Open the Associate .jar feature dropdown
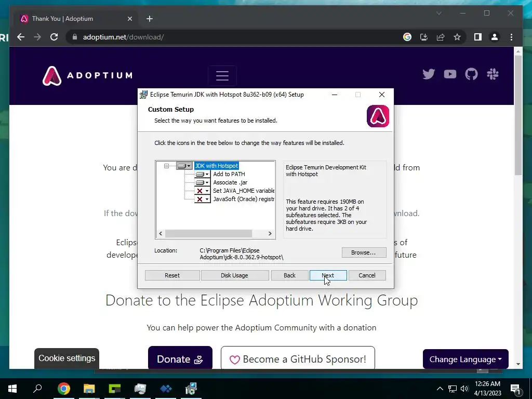This screenshot has width=532, height=399. pyautogui.click(x=202, y=182)
